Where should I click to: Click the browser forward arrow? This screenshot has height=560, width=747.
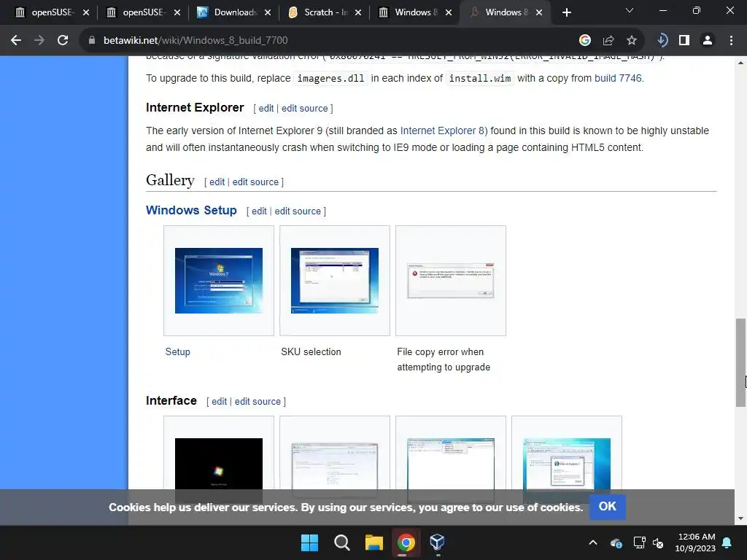[39, 41]
